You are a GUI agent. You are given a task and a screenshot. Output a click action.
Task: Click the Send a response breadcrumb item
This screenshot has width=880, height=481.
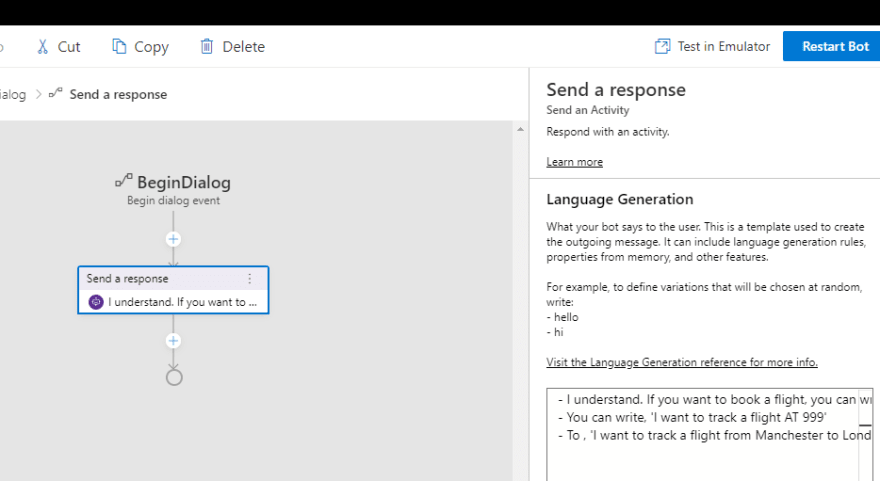pyautogui.click(x=118, y=94)
